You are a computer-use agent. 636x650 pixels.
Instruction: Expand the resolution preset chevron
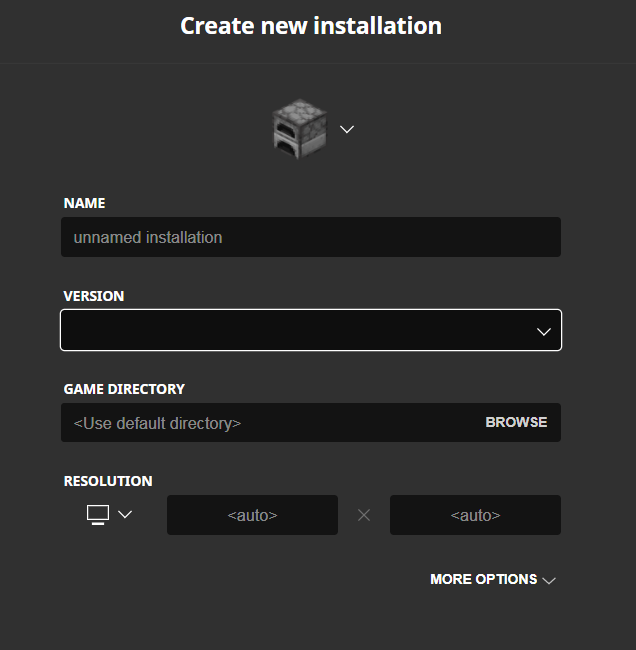(125, 514)
